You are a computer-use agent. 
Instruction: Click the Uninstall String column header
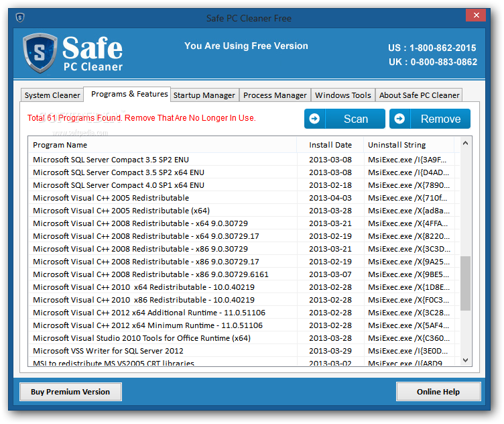pyautogui.click(x=409, y=145)
